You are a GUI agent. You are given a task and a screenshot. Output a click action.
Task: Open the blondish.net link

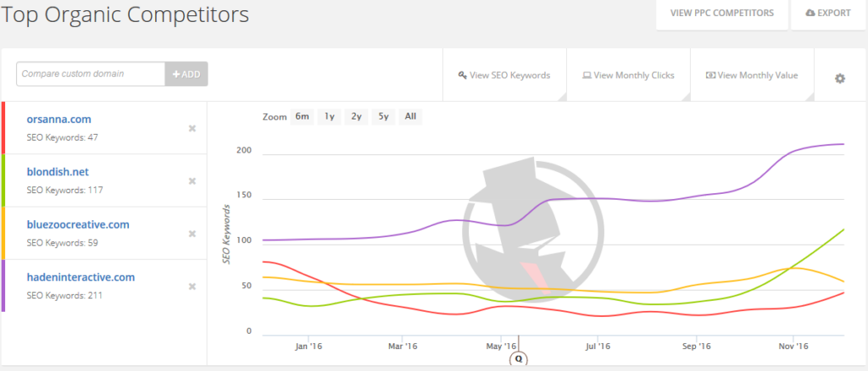[58, 172]
